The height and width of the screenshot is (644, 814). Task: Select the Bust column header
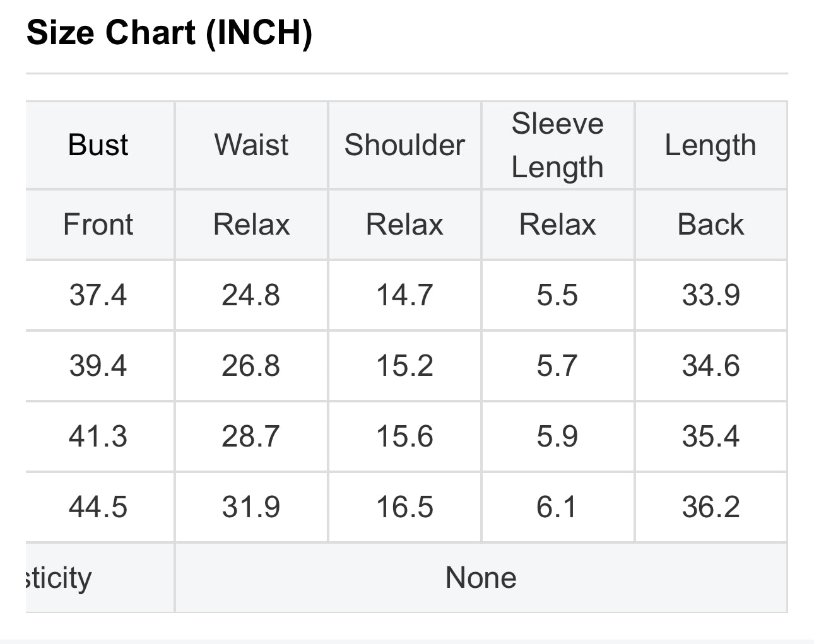click(x=98, y=145)
